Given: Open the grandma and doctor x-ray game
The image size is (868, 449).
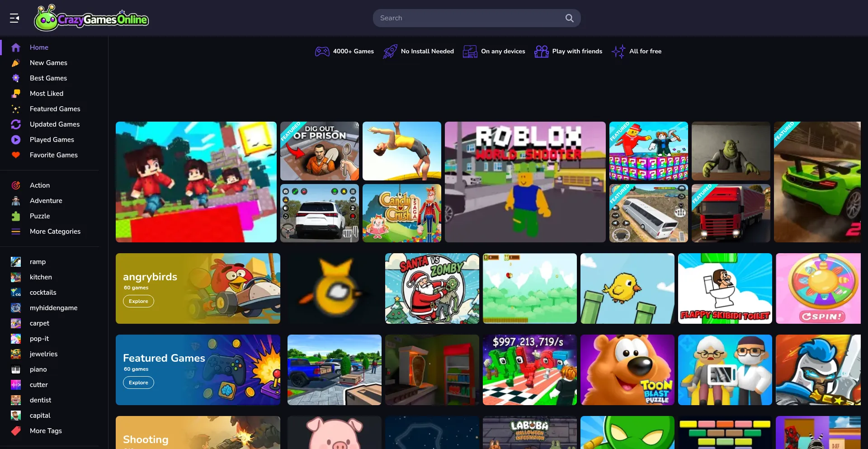Looking at the screenshot, I should pyautogui.click(x=725, y=370).
